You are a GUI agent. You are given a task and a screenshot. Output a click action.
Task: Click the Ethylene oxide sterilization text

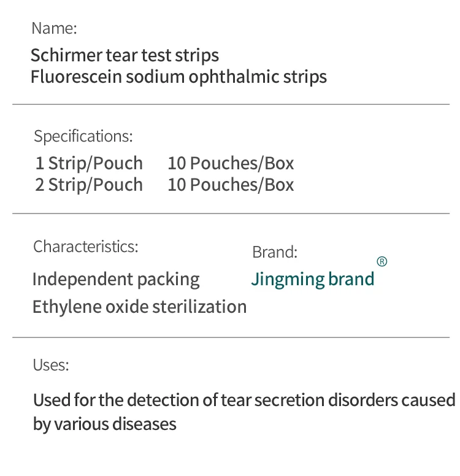click(139, 307)
